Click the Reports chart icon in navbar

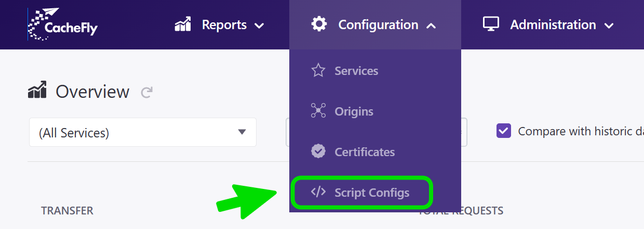coord(183,24)
